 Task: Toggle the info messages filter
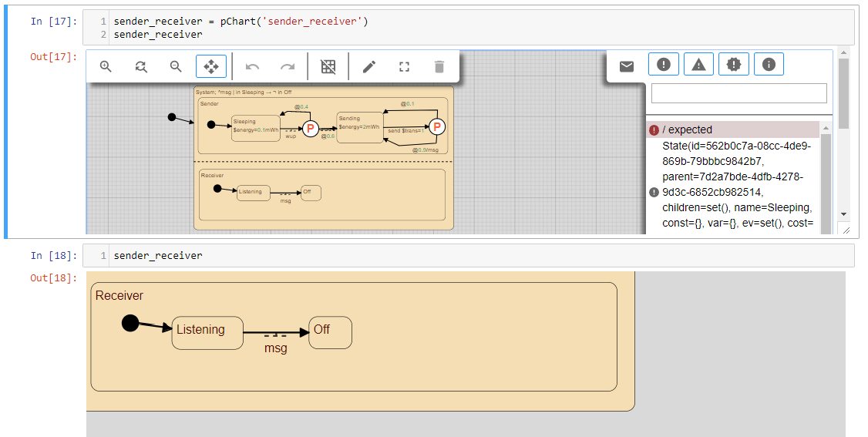[769, 65]
